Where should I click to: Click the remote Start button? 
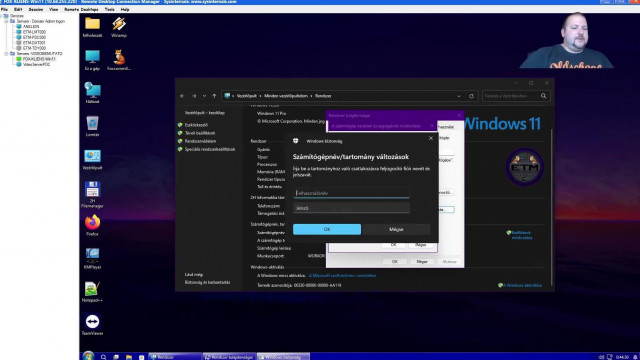point(88,356)
